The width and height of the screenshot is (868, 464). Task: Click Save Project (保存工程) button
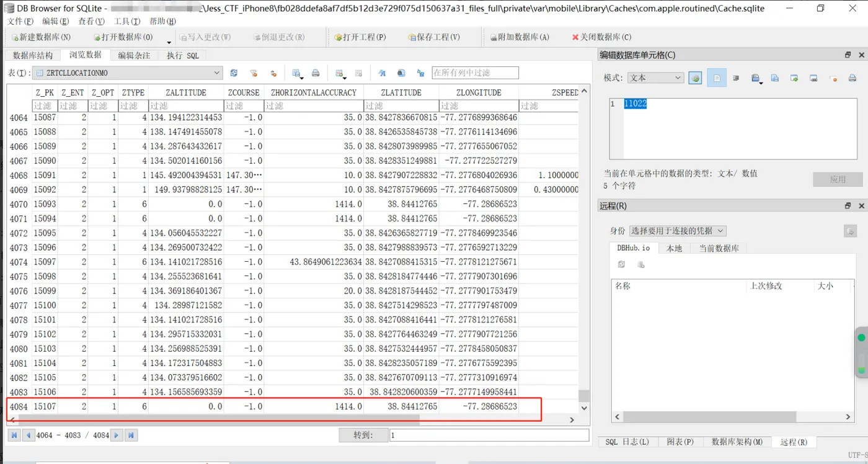(x=434, y=37)
